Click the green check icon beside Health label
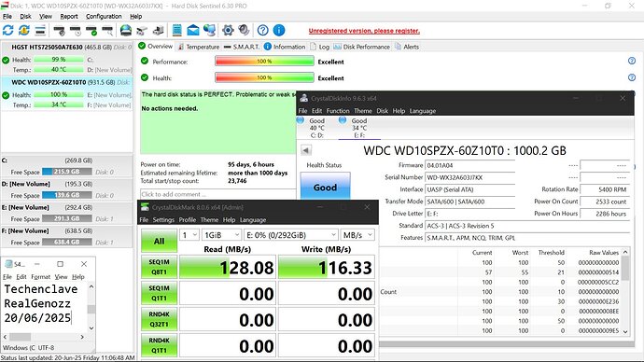The width and height of the screenshot is (644, 362). click(144, 77)
